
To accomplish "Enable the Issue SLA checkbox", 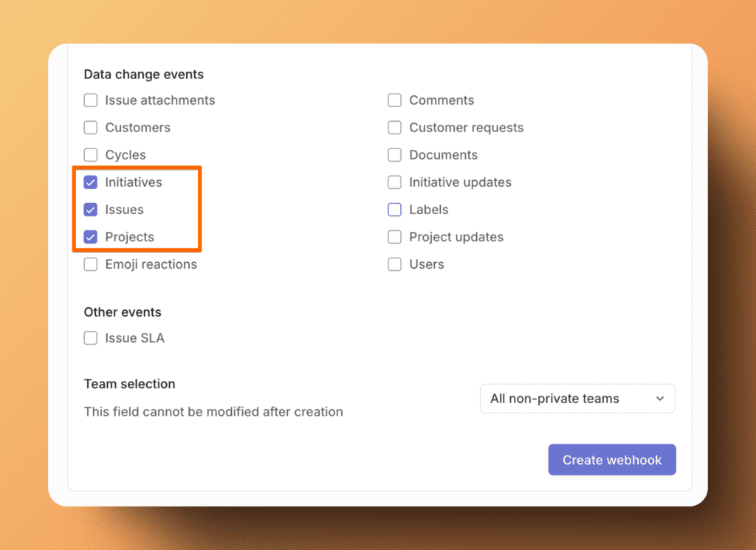I will tap(91, 338).
